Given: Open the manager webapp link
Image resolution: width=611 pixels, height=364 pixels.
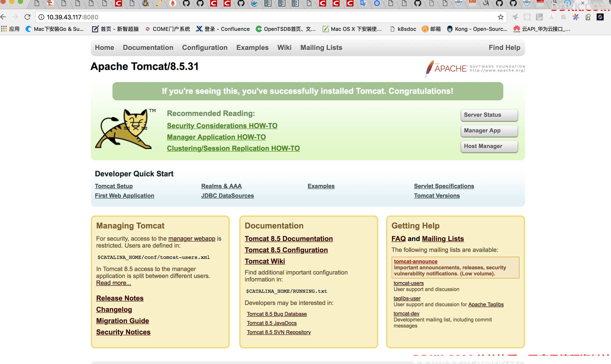Looking at the screenshot, I should click(x=192, y=238).
